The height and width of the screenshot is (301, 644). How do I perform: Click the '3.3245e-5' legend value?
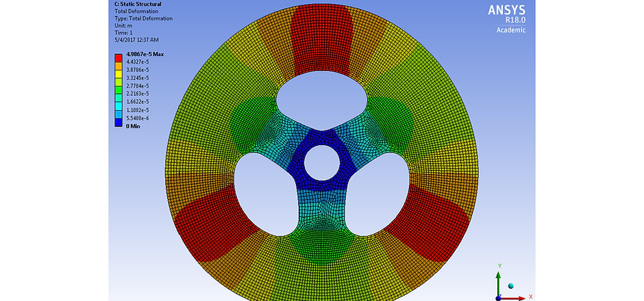(137, 78)
